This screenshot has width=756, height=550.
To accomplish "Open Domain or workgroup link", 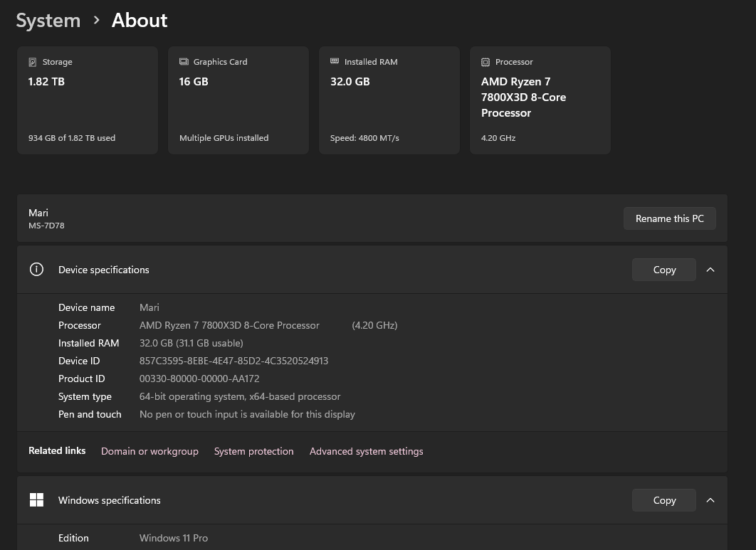I will pos(149,451).
